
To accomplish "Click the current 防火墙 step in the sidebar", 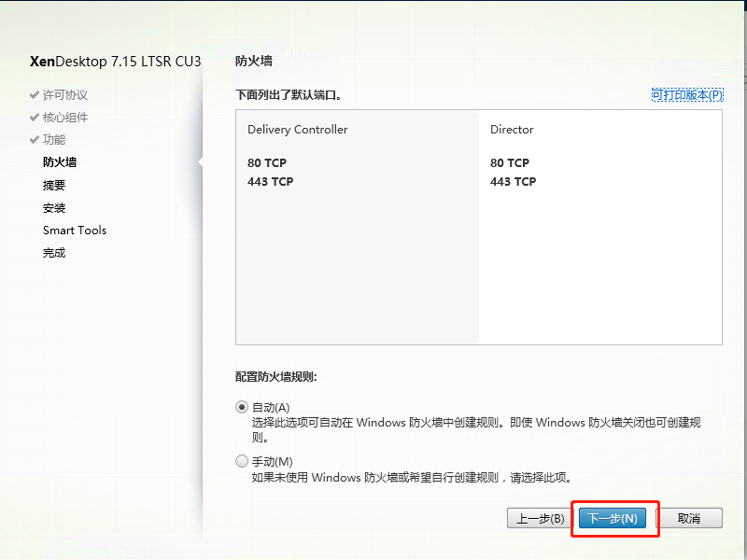I will coord(60,162).
